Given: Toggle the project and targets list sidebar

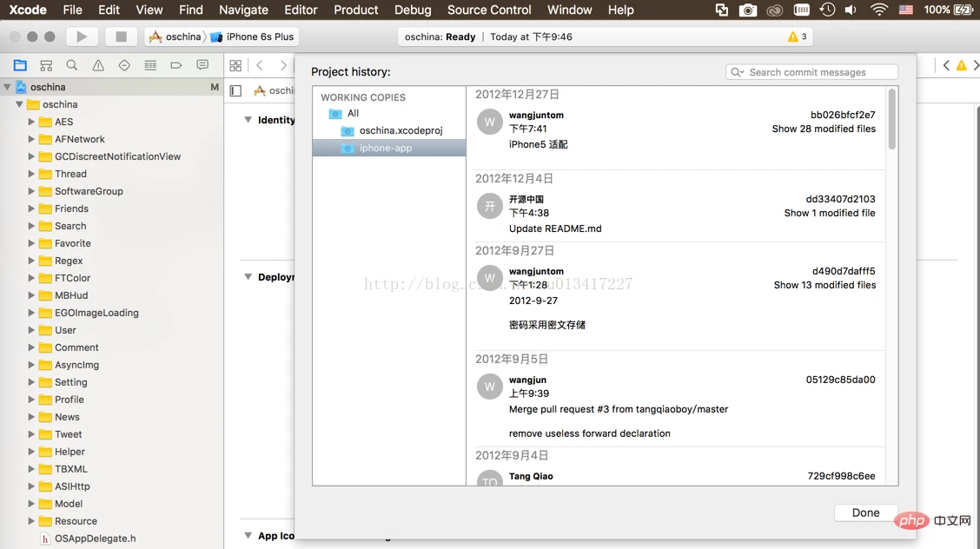Looking at the screenshot, I should click(x=235, y=90).
